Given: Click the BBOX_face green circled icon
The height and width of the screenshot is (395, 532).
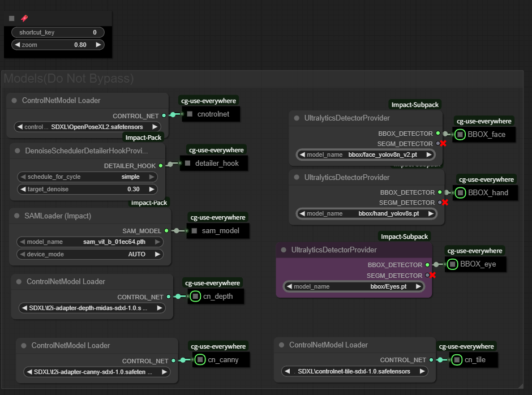Looking at the screenshot, I should click(460, 134).
